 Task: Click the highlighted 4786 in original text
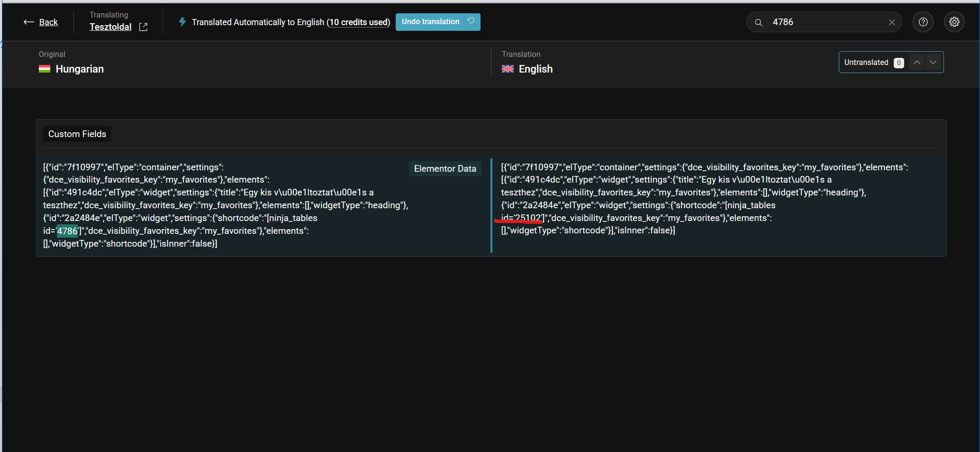[x=67, y=231]
